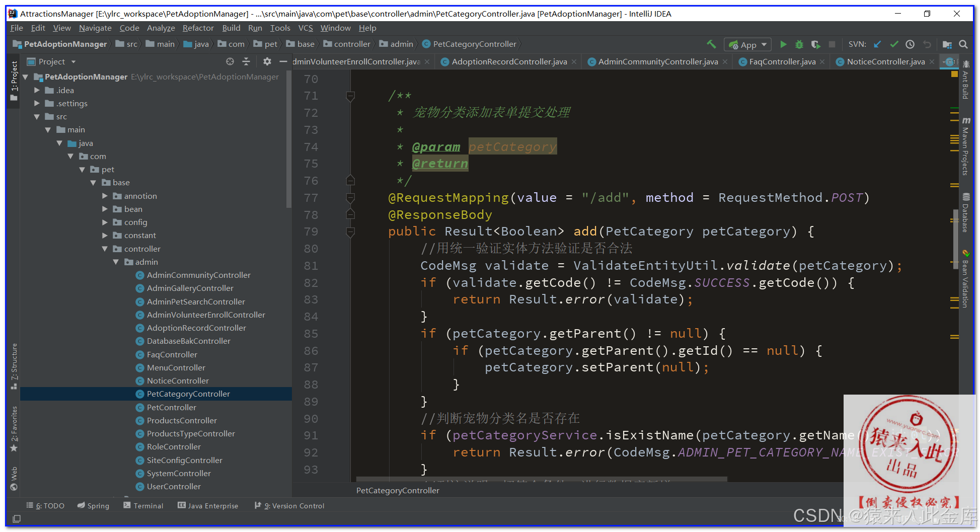Start debugging with the bug icon

(799, 44)
